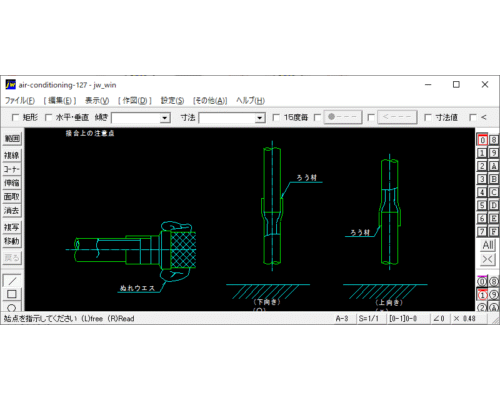Image resolution: width=500 pixels, height=400 pixels.
Task: Open the 設定(S) menu
Action: [x=172, y=100]
